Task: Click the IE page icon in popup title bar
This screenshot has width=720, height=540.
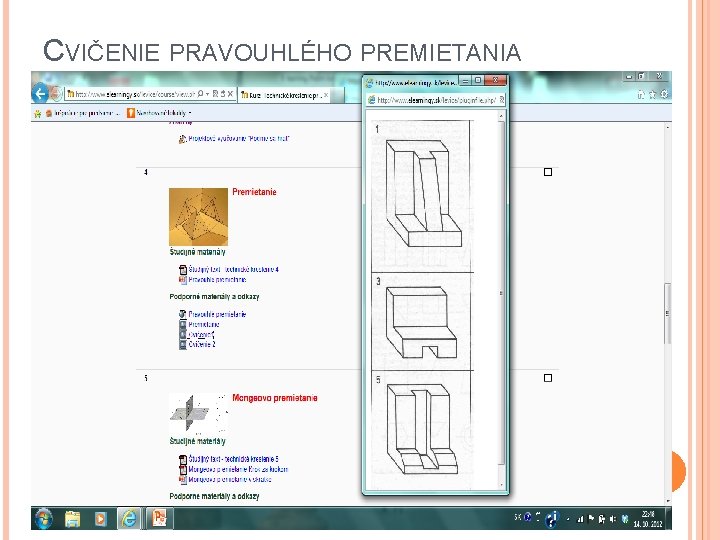Action: point(369,83)
